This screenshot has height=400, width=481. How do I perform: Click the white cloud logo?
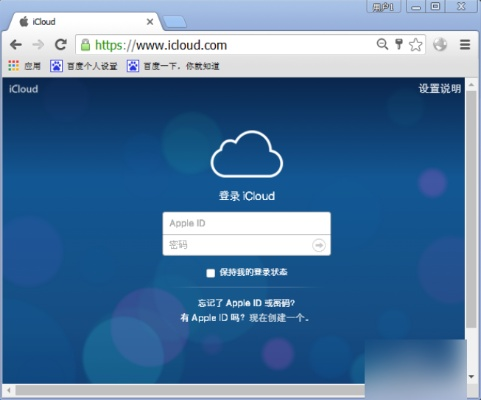247,154
